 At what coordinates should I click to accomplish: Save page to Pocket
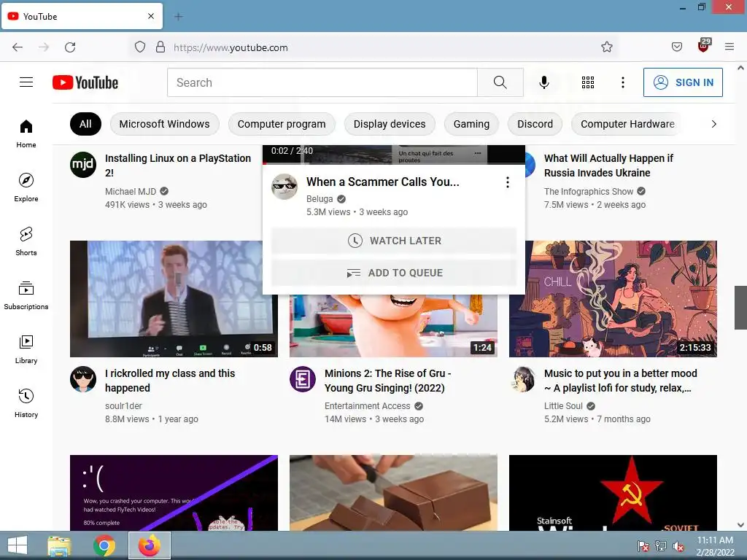click(x=676, y=47)
